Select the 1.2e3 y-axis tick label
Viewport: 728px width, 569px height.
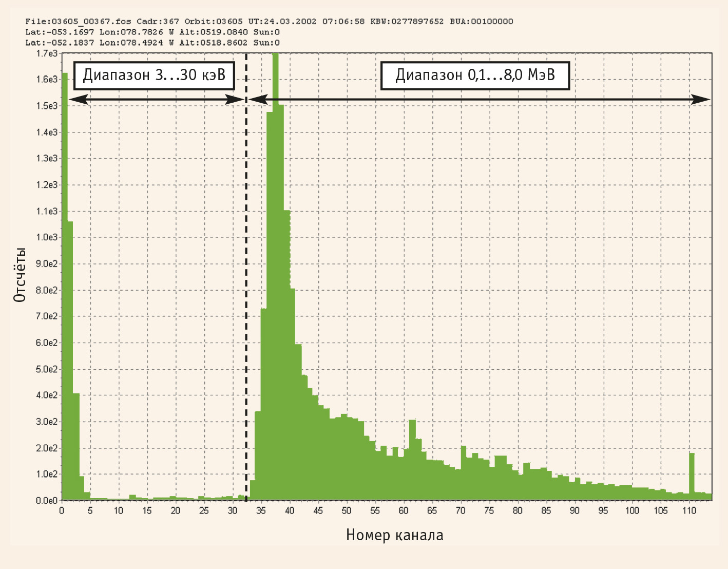(47, 185)
